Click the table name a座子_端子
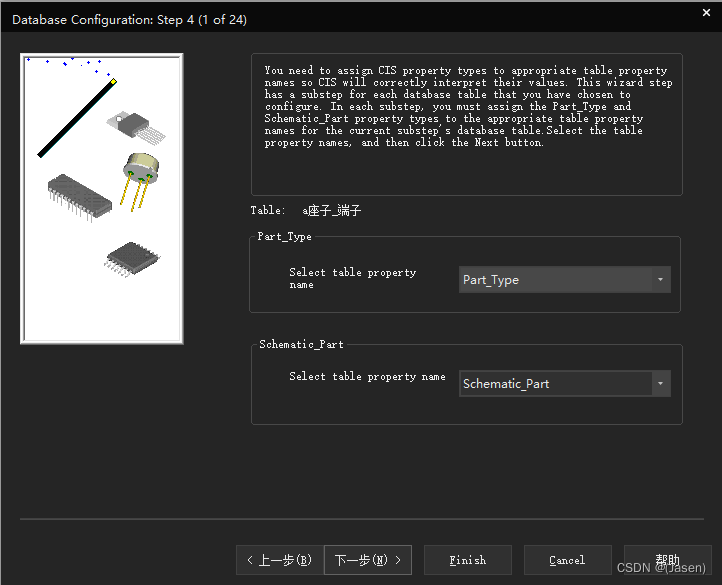The image size is (722, 585). (331, 211)
